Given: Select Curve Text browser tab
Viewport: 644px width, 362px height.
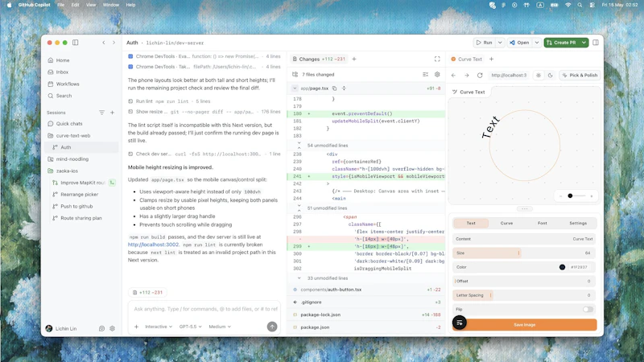Looking at the screenshot, I should pyautogui.click(x=467, y=59).
